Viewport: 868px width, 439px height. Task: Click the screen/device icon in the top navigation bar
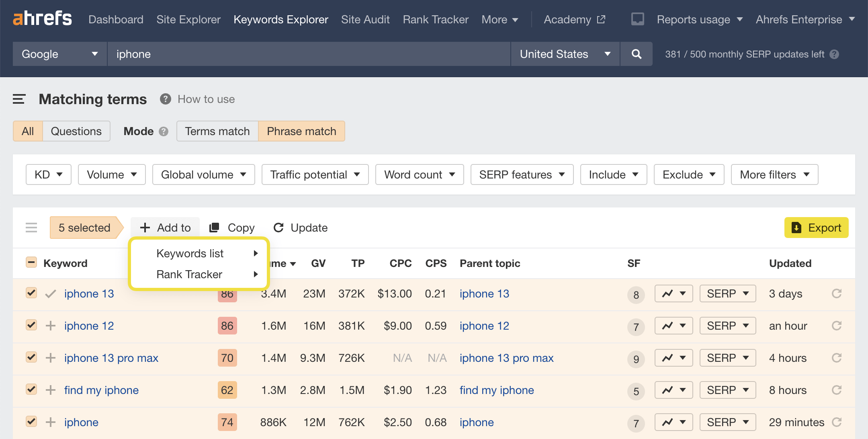point(637,18)
